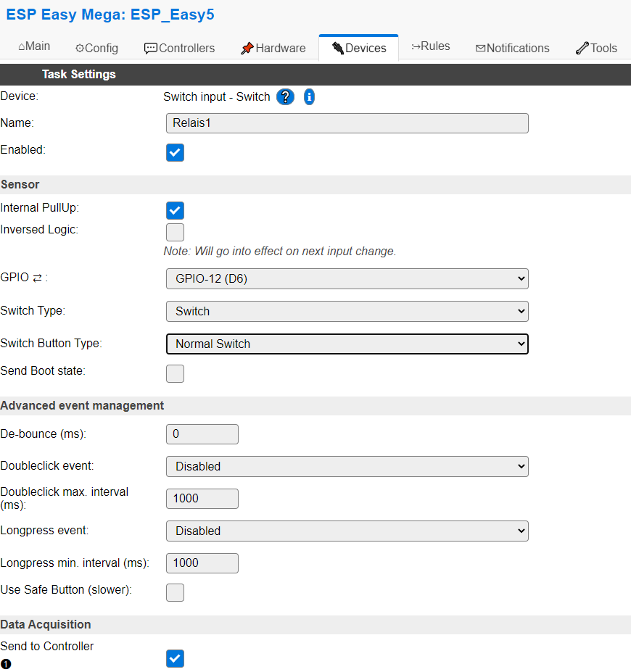Click the 'Doubleclick event:' label
The width and height of the screenshot is (631, 672).
(x=47, y=466)
